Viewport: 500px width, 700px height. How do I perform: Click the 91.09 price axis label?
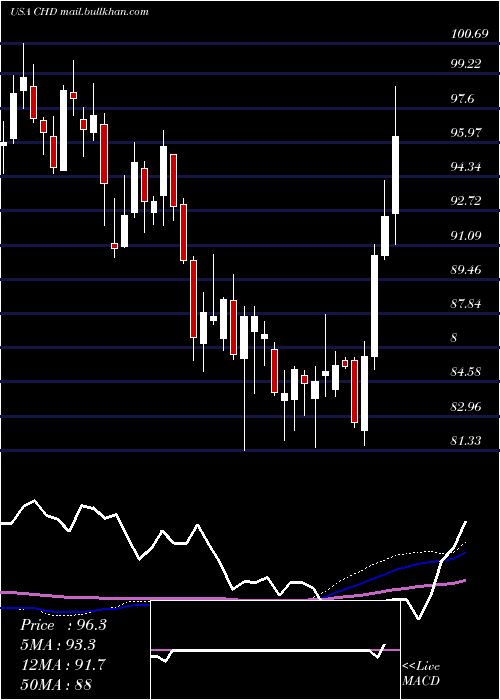[x=466, y=235]
